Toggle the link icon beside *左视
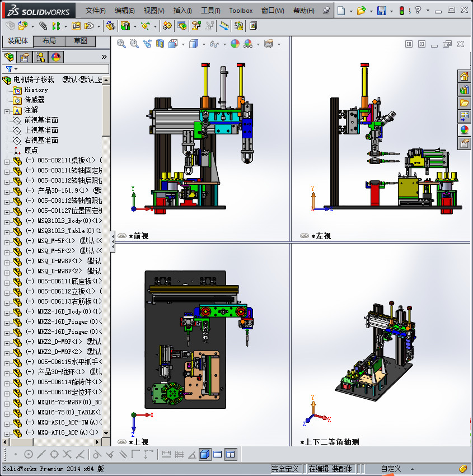The width and height of the screenshot is (473, 476). [305, 236]
